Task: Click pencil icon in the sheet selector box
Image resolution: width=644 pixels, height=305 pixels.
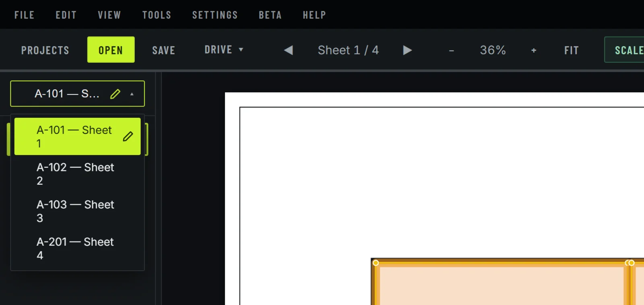Action: point(115,94)
